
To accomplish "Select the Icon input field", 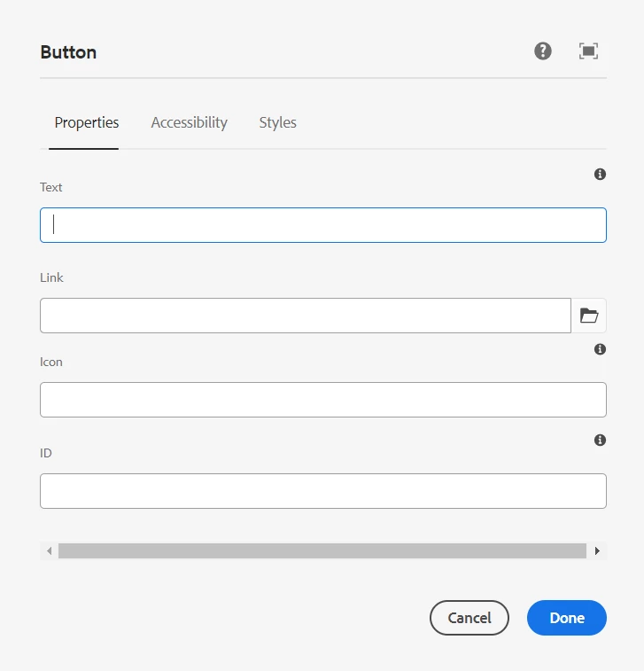I will [x=323, y=400].
